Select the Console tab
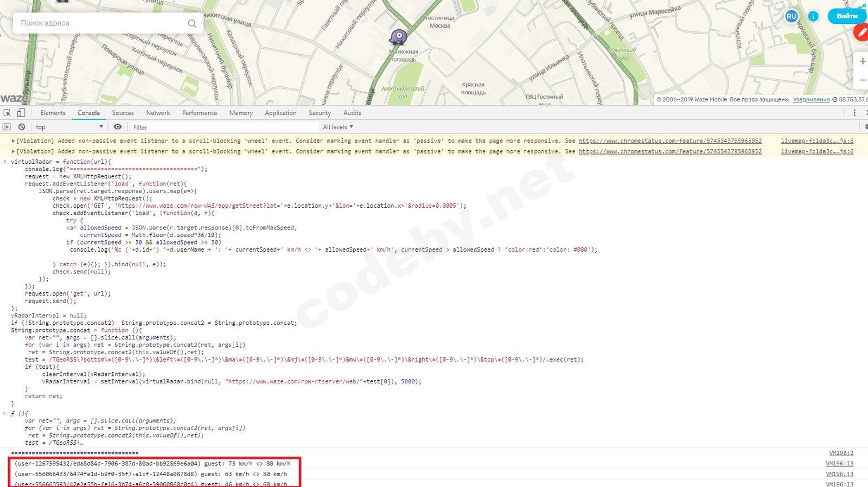868x487 pixels. coord(88,113)
